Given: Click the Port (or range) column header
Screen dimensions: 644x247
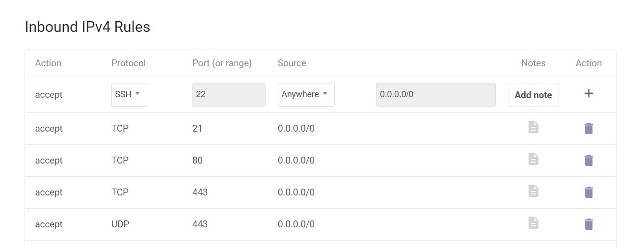Looking at the screenshot, I should click(x=222, y=63).
